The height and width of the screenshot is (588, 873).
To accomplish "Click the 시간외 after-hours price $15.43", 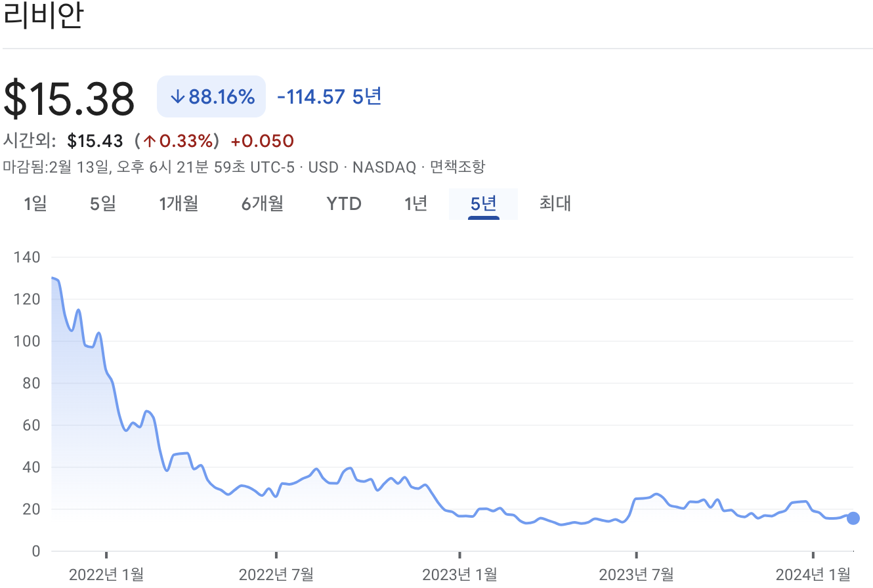I will pyautogui.click(x=95, y=140).
